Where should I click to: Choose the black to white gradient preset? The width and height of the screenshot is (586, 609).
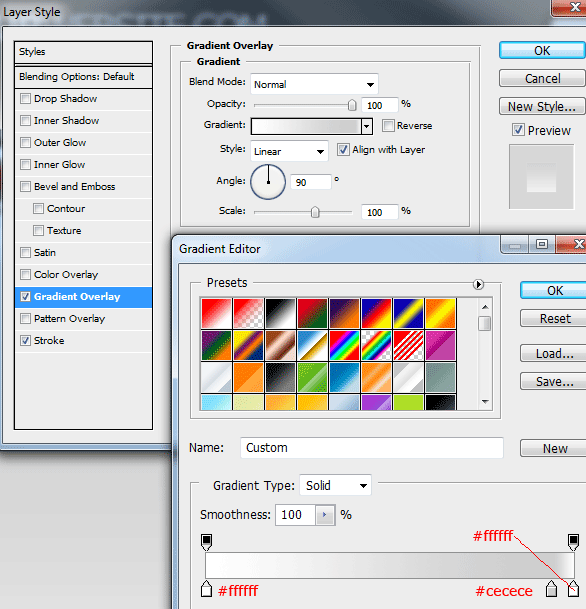[280, 313]
